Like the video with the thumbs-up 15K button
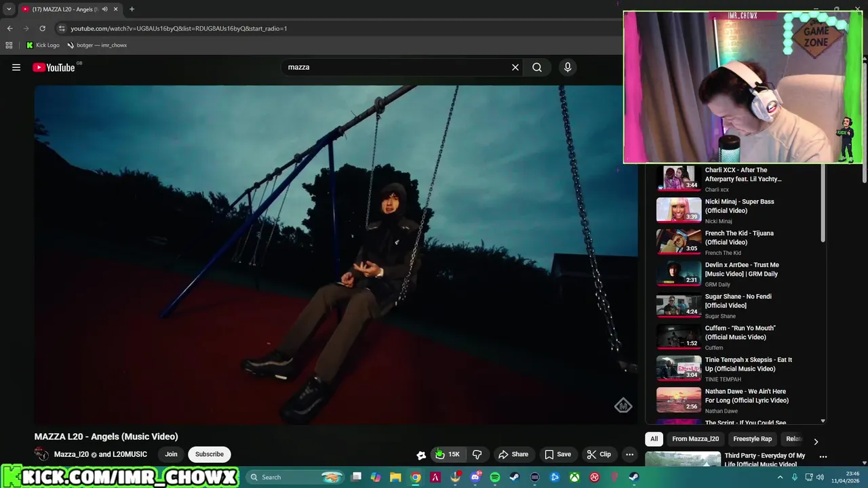This screenshot has width=868, height=488. (x=448, y=455)
